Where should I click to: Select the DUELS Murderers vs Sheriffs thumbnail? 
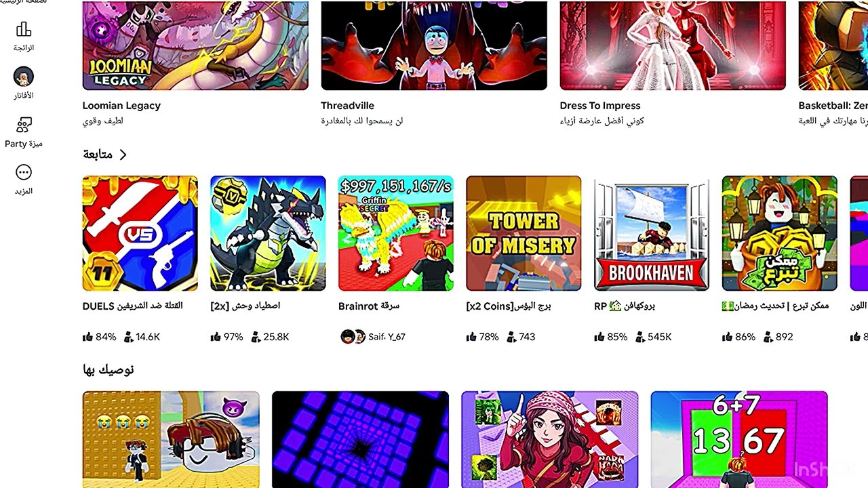pyautogui.click(x=140, y=233)
